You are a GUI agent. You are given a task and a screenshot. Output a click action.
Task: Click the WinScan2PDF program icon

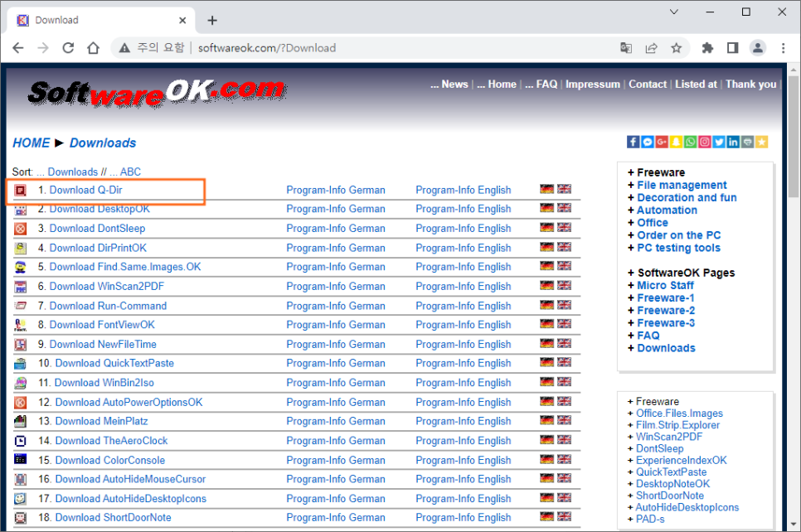click(20, 287)
